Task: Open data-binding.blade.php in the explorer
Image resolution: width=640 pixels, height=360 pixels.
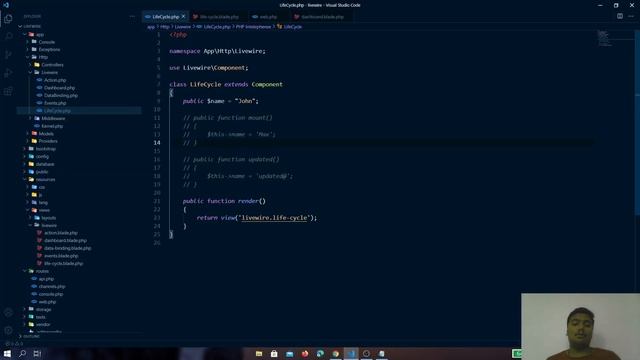Action: tap(67, 248)
